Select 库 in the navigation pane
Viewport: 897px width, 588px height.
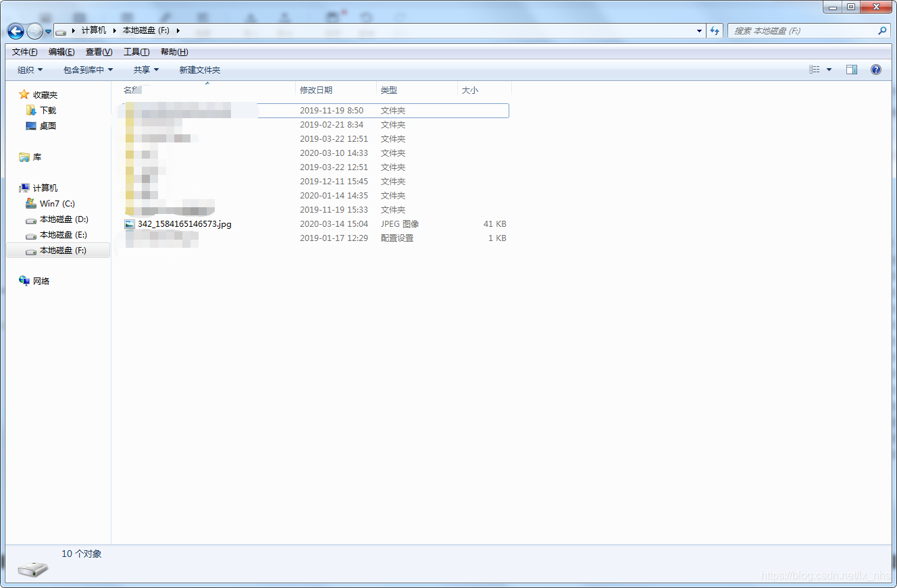[x=37, y=157]
